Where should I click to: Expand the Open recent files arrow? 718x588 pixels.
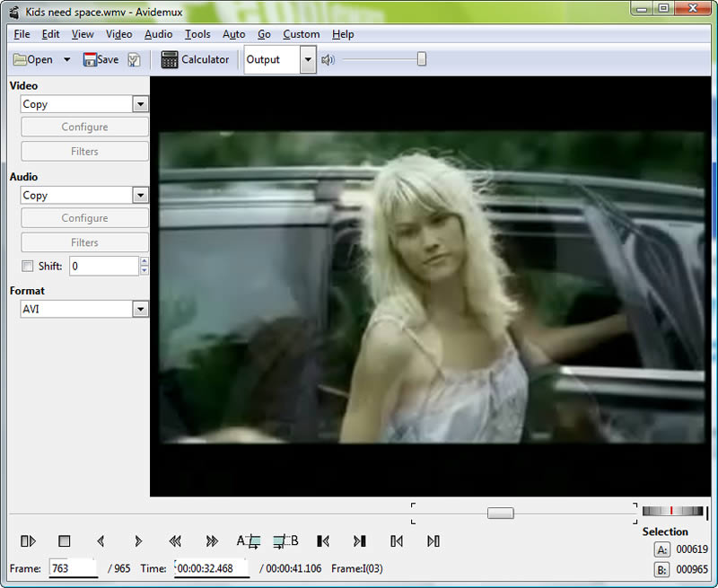(x=66, y=59)
